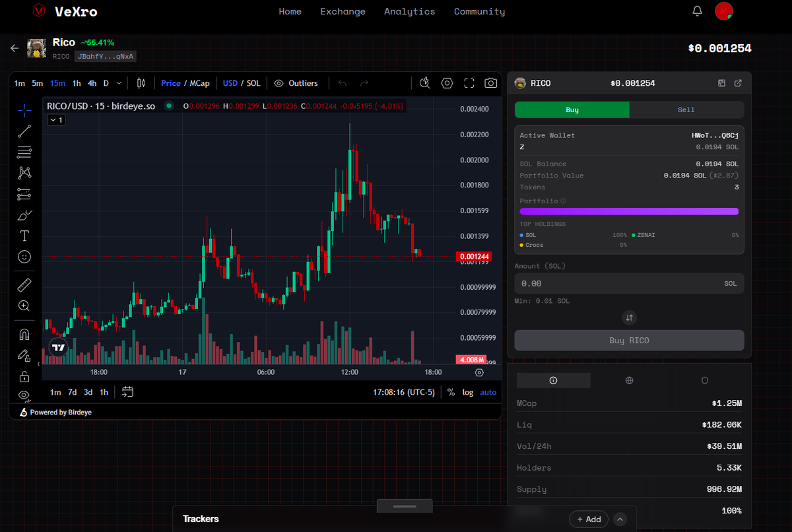Open price scale settings gear

pos(479,372)
